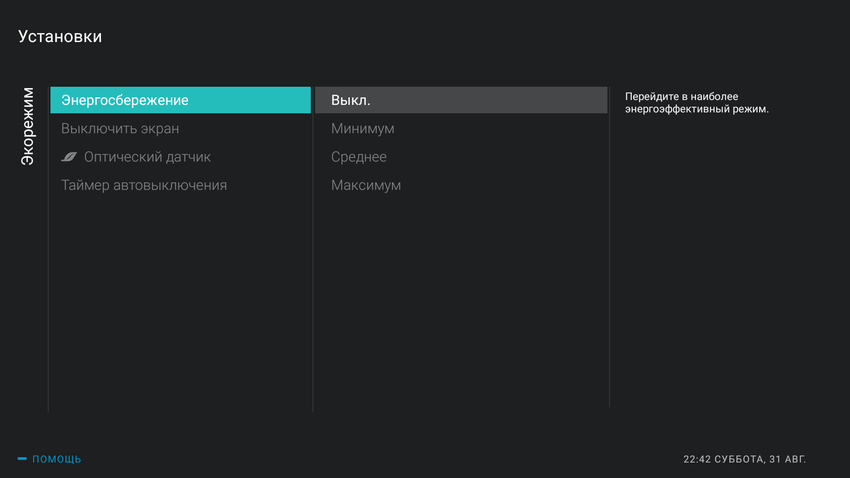The height and width of the screenshot is (478, 850).
Task: Click the eco leaf icon beside Оптический датчик
Action: (x=69, y=157)
